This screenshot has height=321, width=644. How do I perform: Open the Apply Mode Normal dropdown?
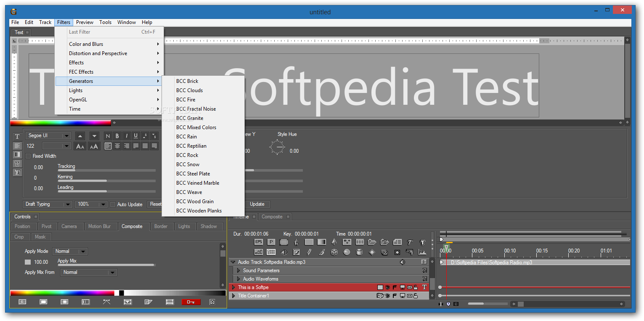70,251
